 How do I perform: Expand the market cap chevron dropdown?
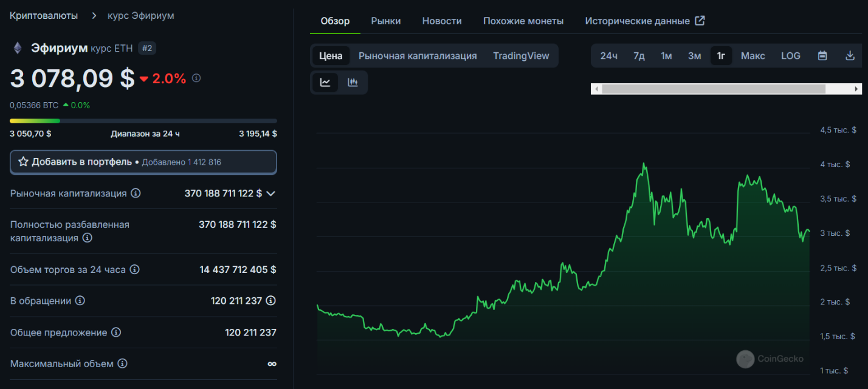pos(271,193)
